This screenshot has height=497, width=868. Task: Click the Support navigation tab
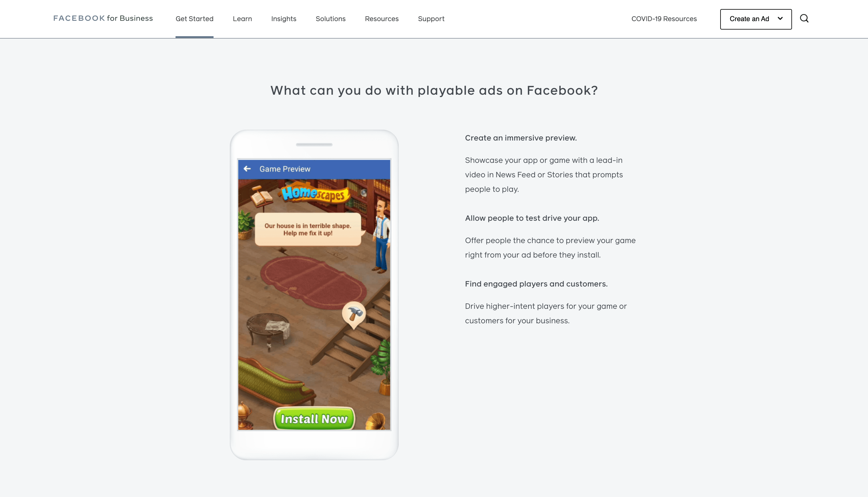click(431, 19)
